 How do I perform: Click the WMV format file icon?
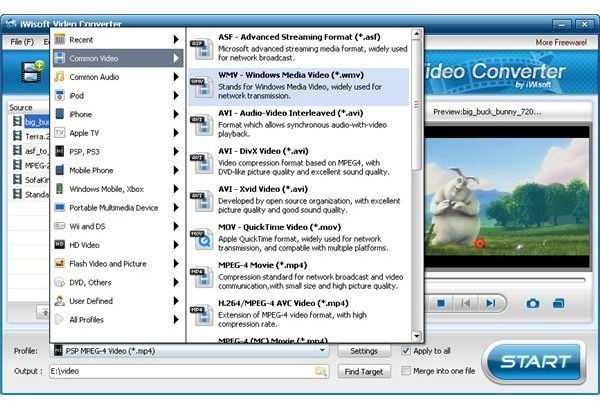coord(201,87)
